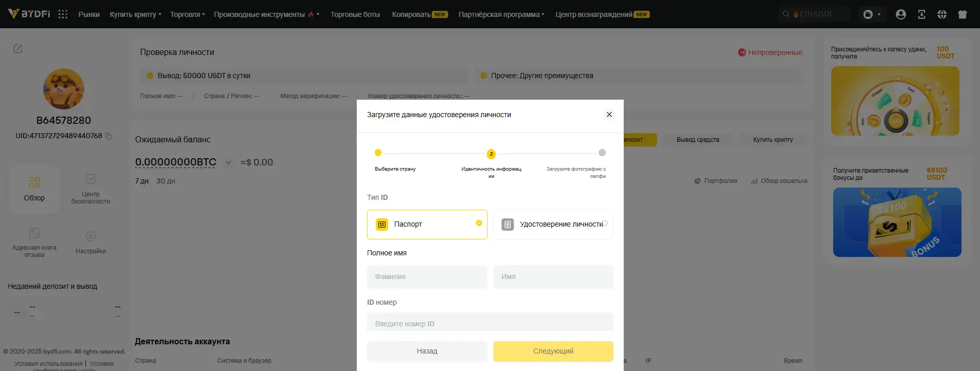Click the Паспорт document icon
The width and height of the screenshot is (980, 371).
click(x=382, y=225)
